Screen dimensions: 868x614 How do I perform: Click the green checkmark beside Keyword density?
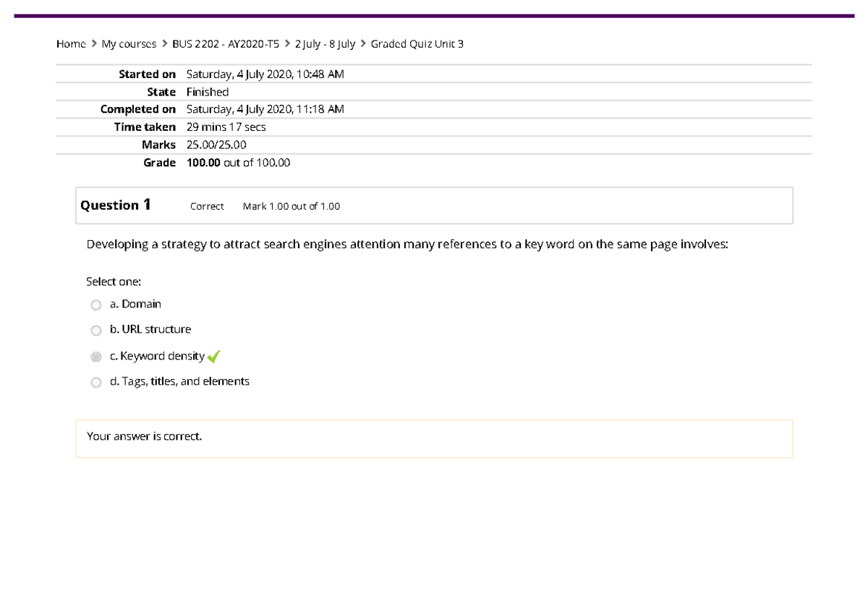tap(213, 355)
